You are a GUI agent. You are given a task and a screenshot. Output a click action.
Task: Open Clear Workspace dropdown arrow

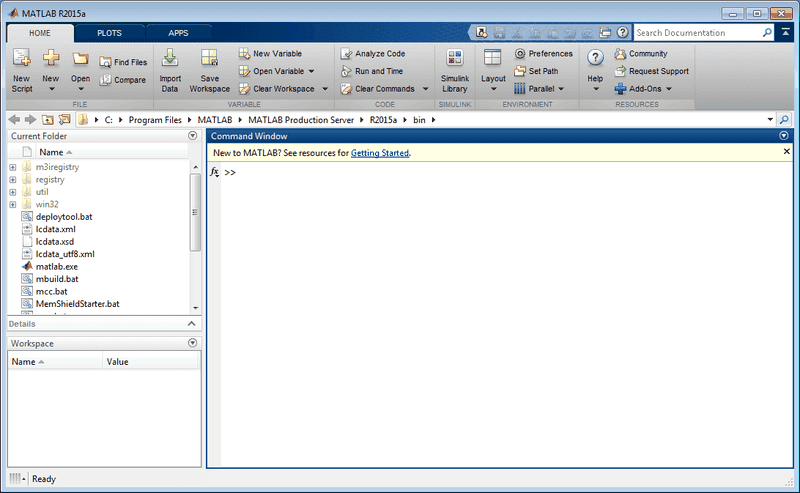point(325,89)
